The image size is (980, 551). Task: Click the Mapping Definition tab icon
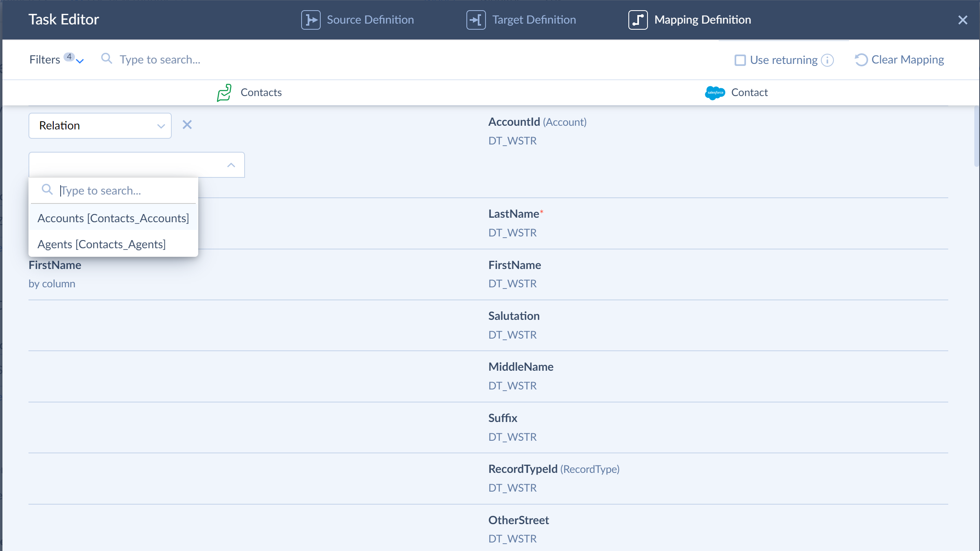pyautogui.click(x=637, y=20)
